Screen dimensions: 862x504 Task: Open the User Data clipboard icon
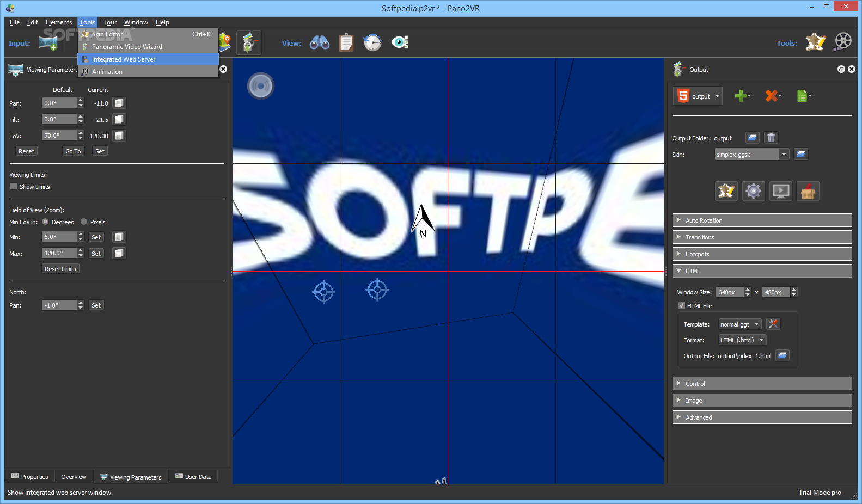346,42
